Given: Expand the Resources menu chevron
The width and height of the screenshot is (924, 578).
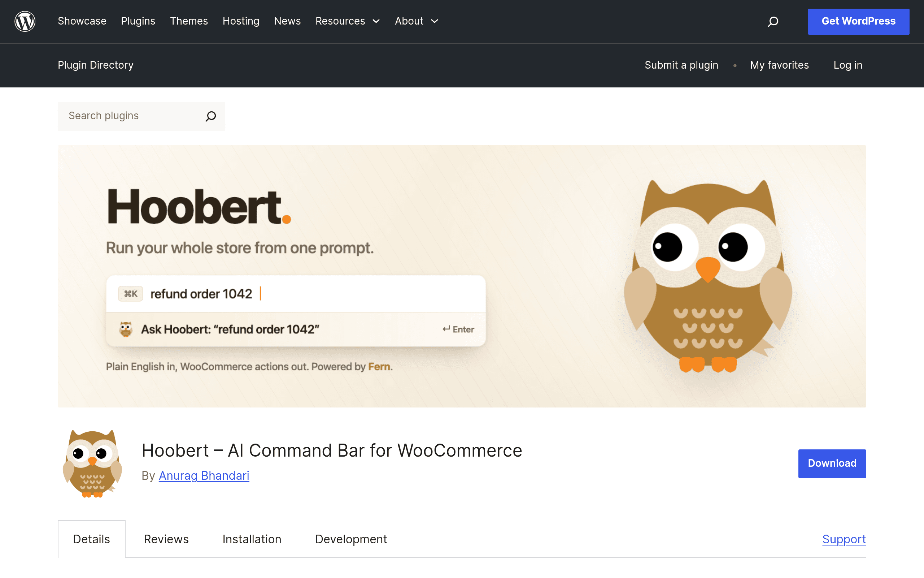Looking at the screenshot, I should pos(376,21).
